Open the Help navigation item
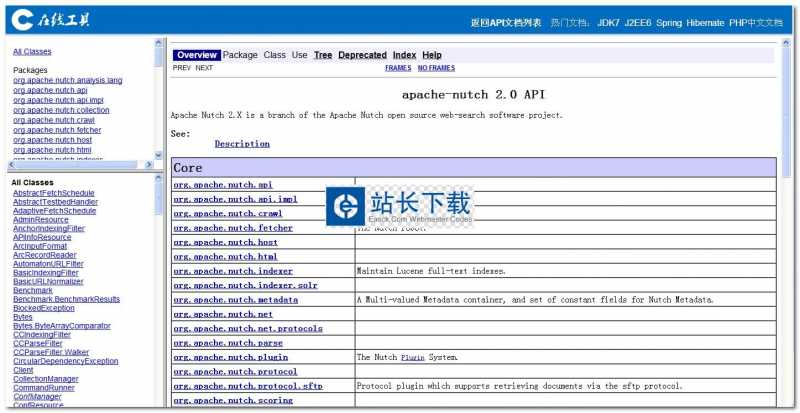The height and width of the screenshot is (413, 800). [x=432, y=55]
